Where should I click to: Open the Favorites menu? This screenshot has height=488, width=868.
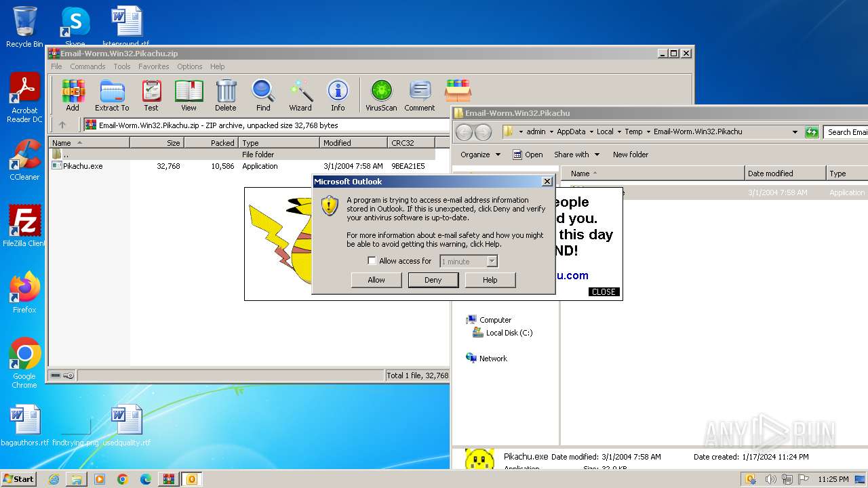[154, 66]
